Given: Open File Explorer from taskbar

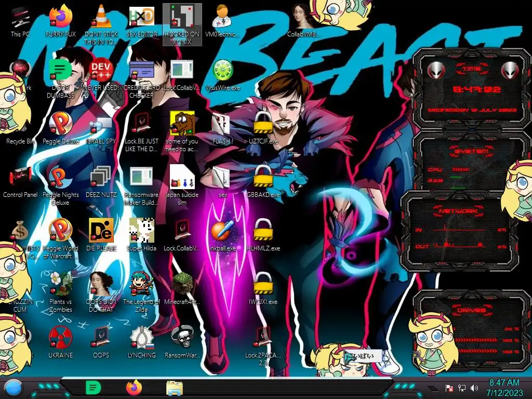Looking at the screenshot, I should click(175, 388).
